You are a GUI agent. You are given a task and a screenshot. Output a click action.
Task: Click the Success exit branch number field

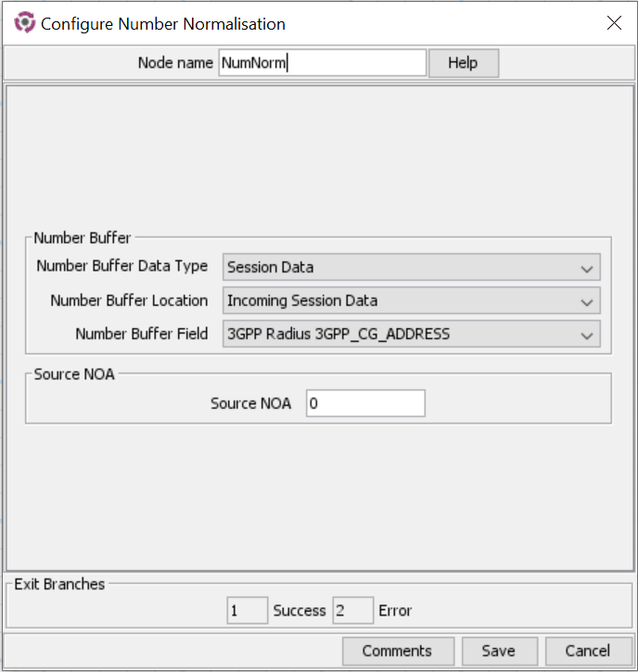coord(248,610)
